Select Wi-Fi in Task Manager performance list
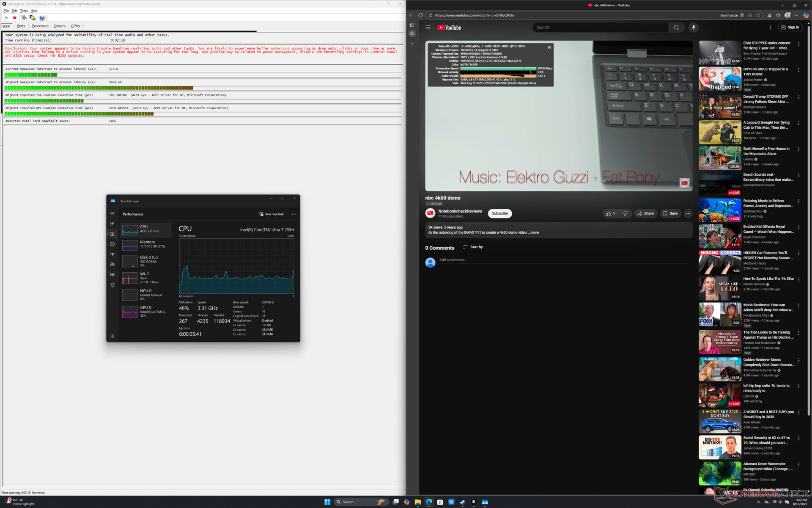Image resolution: width=812 pixels, height=508 pixels. coord(146,278)
